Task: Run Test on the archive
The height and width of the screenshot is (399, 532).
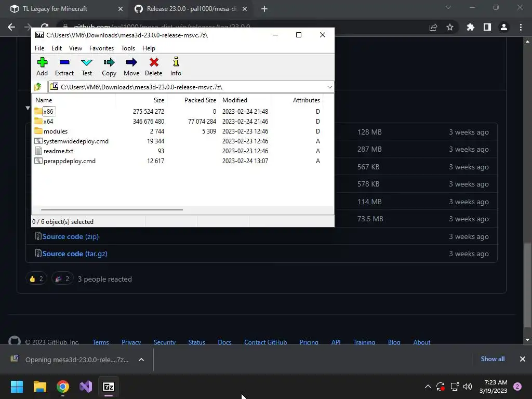Action: 87,66
